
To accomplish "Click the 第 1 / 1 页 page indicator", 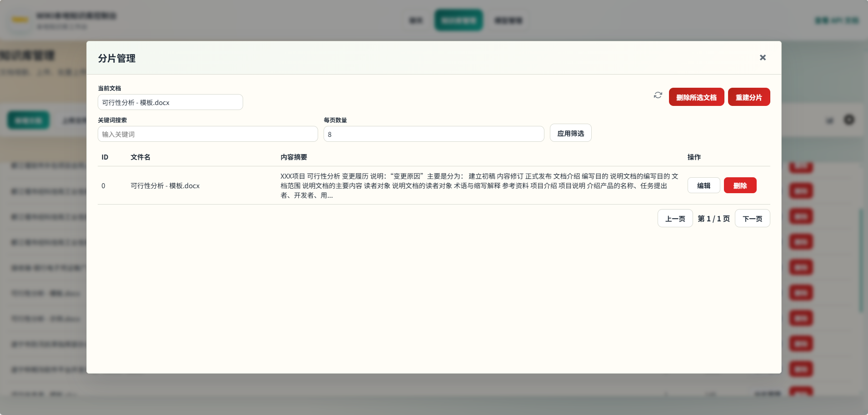I will 713,218.
